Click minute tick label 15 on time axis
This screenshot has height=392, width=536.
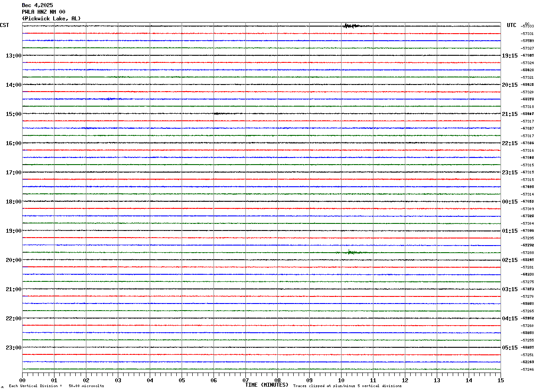(x=501, y=380)
